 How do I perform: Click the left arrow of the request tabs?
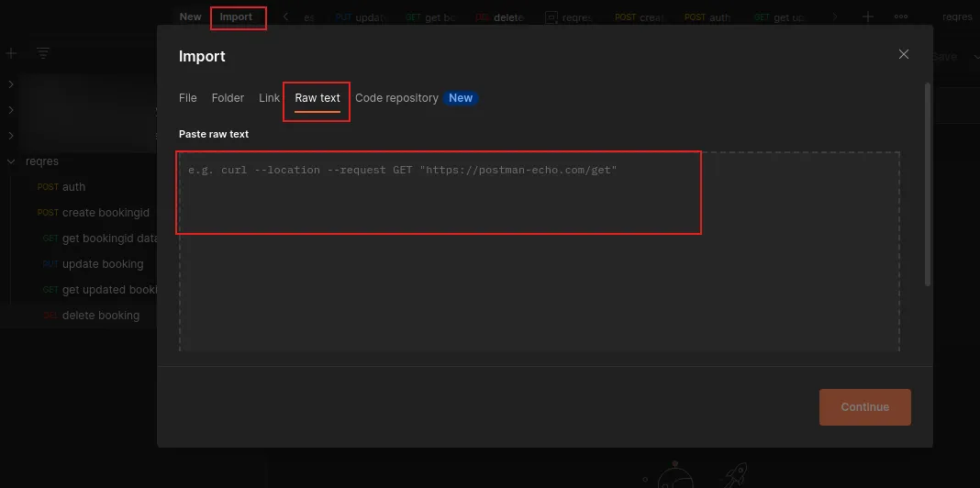[x=285, y=17]
